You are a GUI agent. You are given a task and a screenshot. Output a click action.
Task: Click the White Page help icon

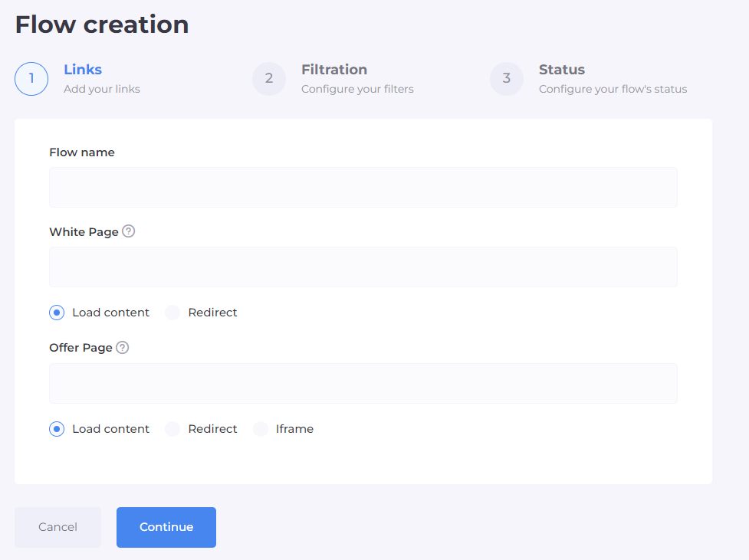pyautogui.click(x=129, y=231)
